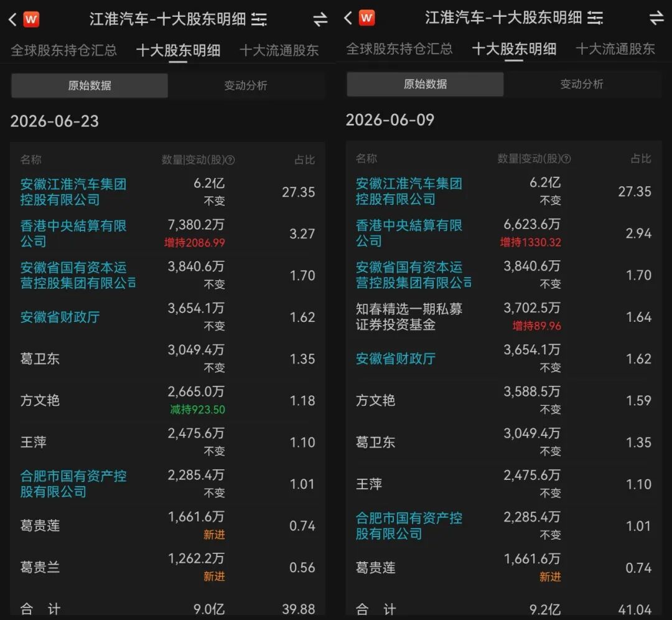Go back using the right panel back arrow
Image resolution: width=672 pixels, height=620 pixels.
tap(348, 18)
